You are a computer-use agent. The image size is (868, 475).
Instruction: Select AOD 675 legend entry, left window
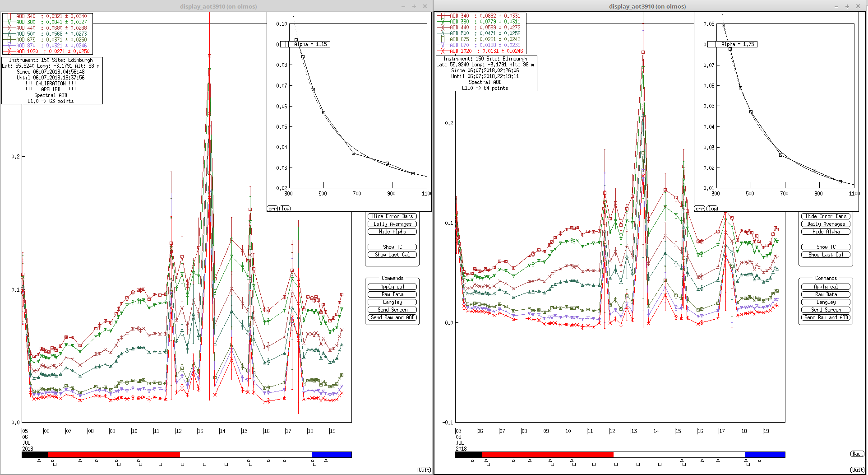47,40
